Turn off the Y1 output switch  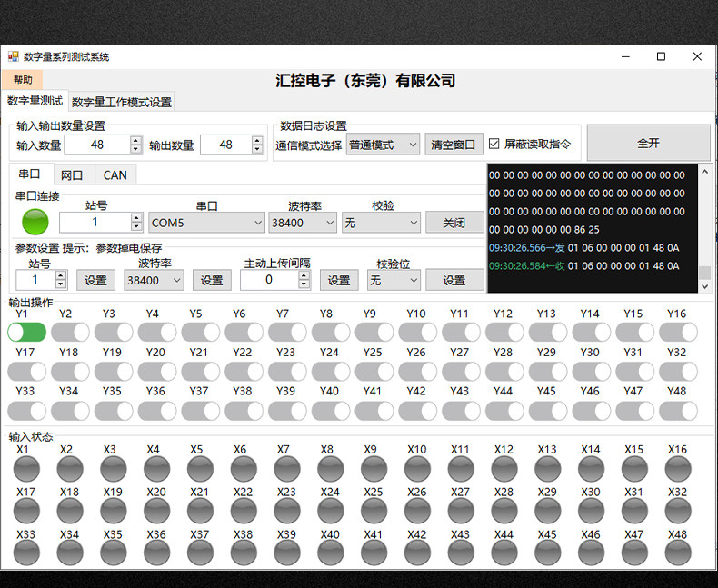(26, 332)
